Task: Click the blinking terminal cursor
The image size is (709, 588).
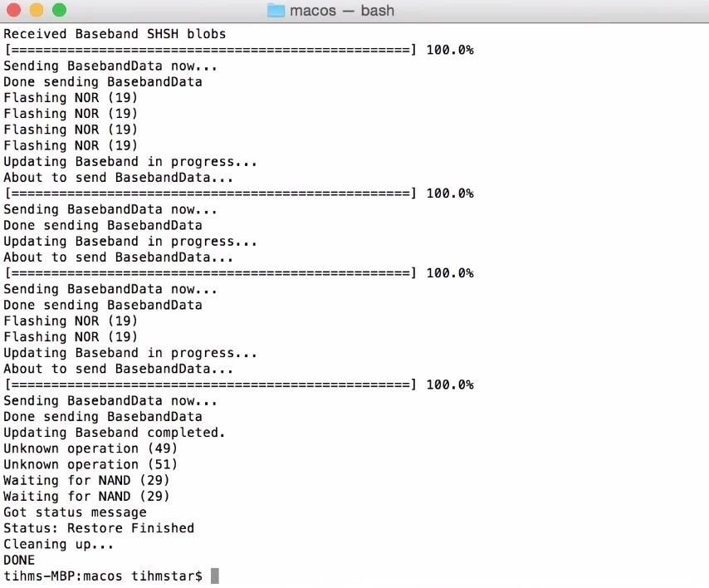Action: [x=214, y=574]
